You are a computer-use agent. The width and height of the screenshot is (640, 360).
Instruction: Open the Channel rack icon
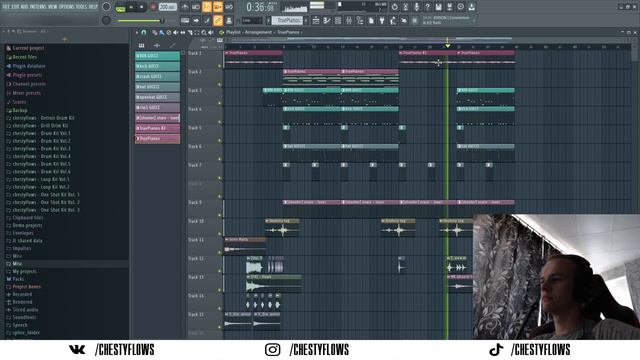(338, 20)
